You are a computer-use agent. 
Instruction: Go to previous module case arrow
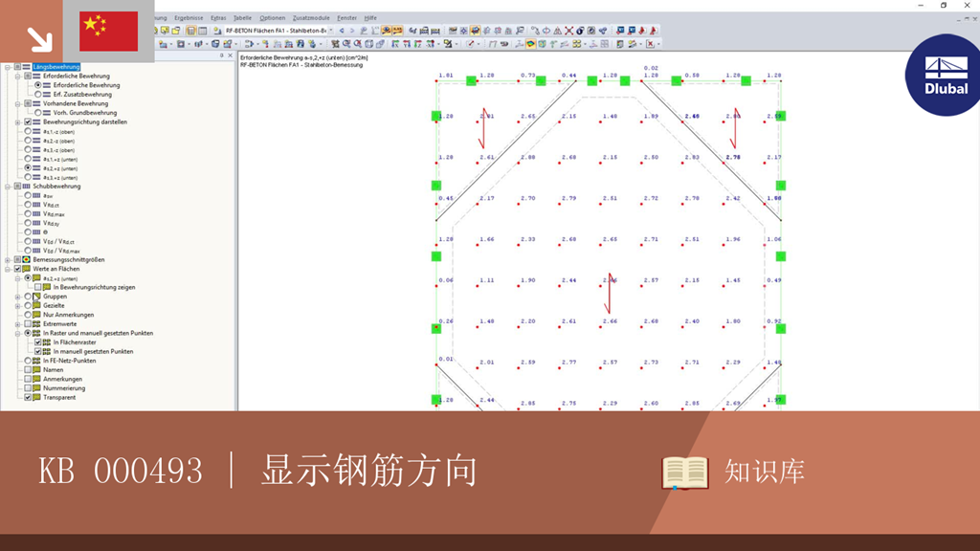[342, 31]
